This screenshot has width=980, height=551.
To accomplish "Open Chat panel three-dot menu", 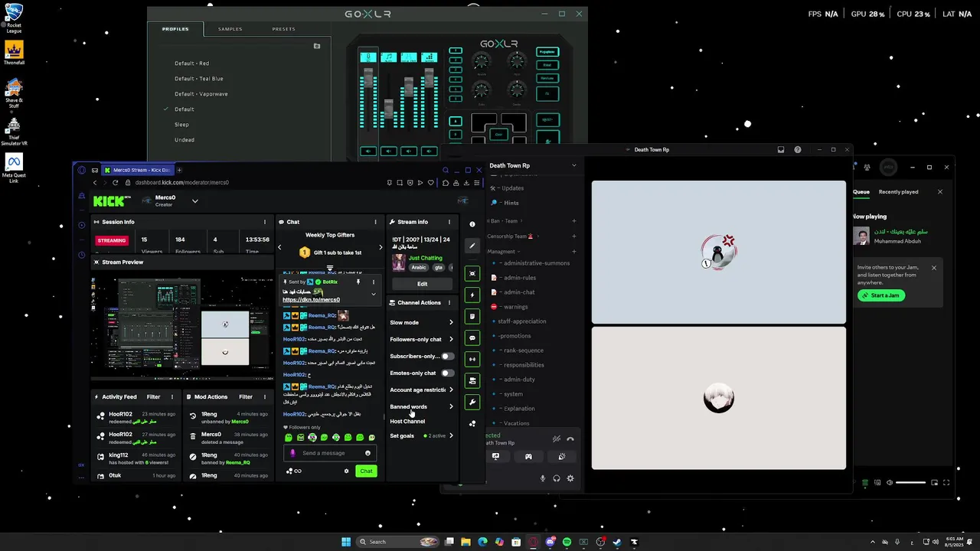I will point(375,222).
